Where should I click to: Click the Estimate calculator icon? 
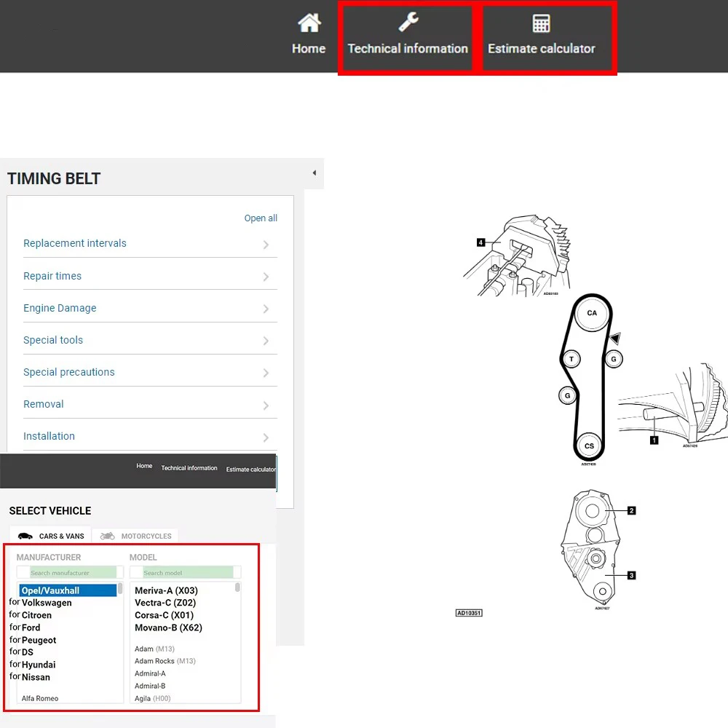541,23
